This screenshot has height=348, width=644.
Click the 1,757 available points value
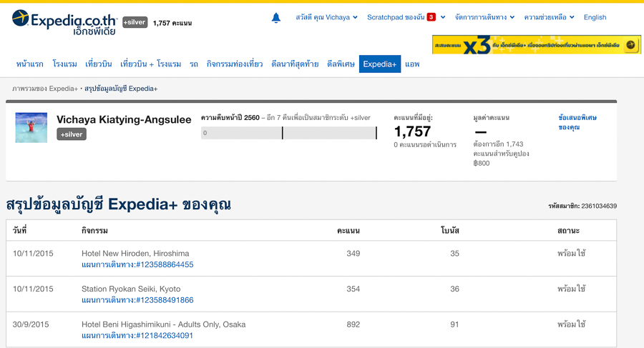click(x=412, y=131)
